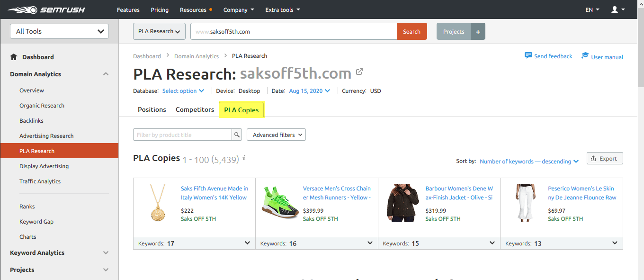The width and height of the screenshot is (644, 280).
Task: Expand the Projects sidebar section
Action: [x=106, y=270]
